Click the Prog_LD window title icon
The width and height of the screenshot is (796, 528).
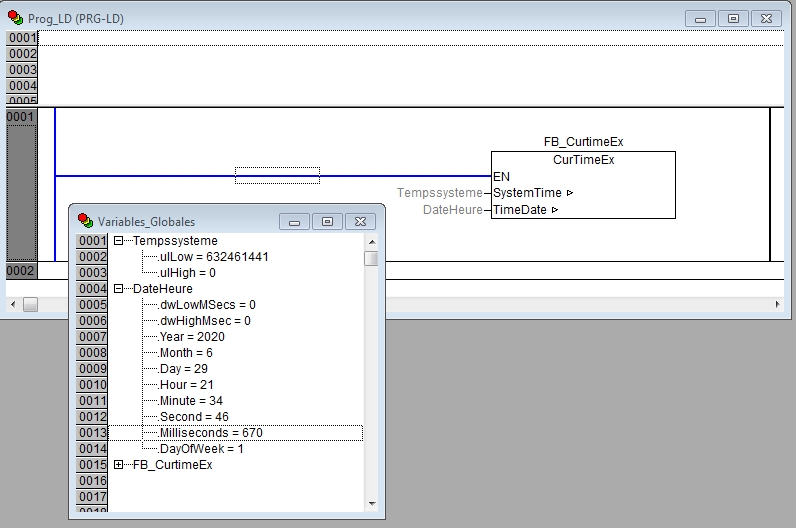(x=15, y=19)
